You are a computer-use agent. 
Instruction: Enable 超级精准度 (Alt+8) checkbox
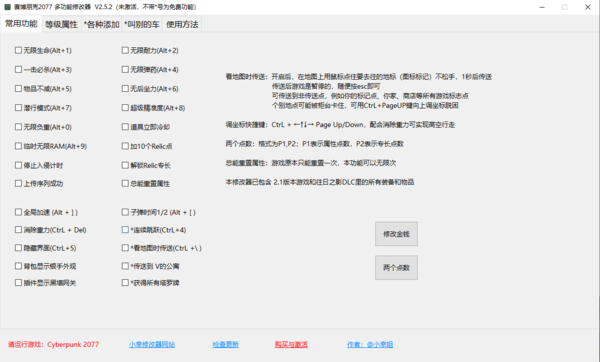(x=125, y=108)
